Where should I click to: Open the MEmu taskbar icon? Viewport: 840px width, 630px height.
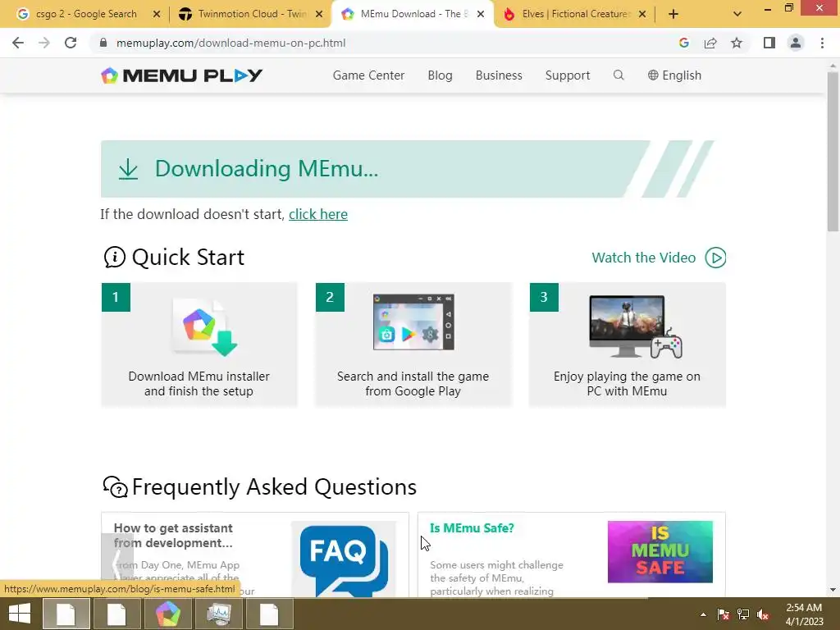click(167, 614)
